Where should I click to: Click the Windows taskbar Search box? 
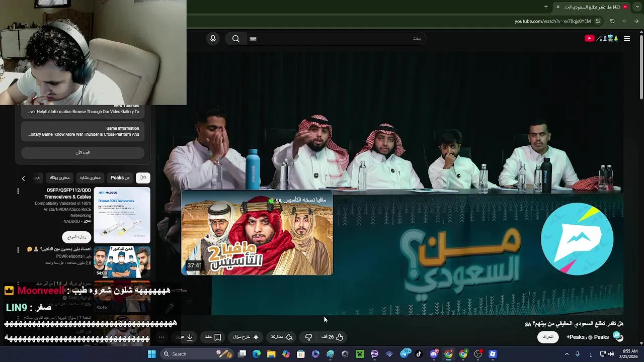click(x=198, y=354)
